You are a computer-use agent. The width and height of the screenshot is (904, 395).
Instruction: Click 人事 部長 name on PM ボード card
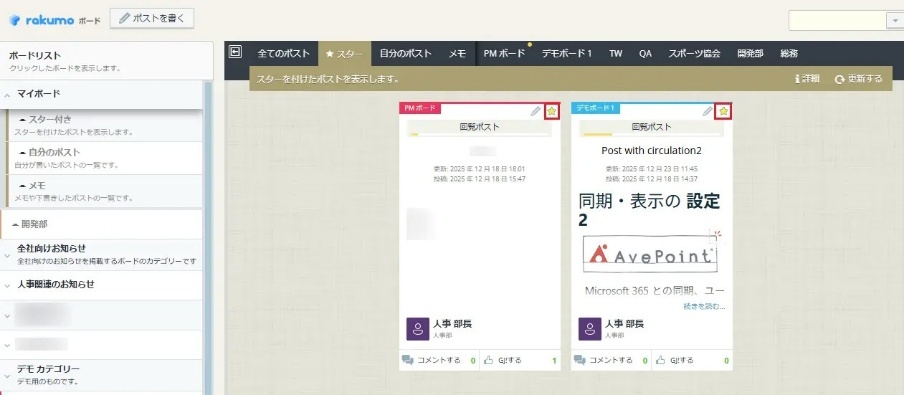pyautogui.click(x=453, y=324)
